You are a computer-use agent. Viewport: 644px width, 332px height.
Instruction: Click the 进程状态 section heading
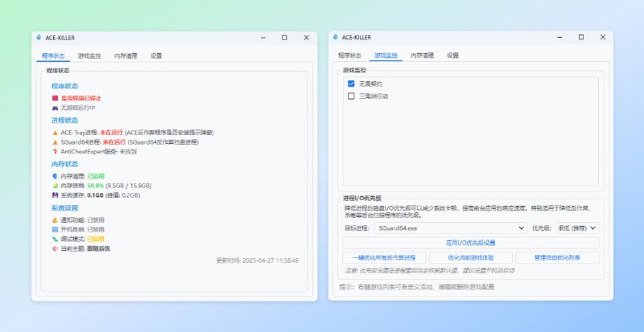coord(64,121)
